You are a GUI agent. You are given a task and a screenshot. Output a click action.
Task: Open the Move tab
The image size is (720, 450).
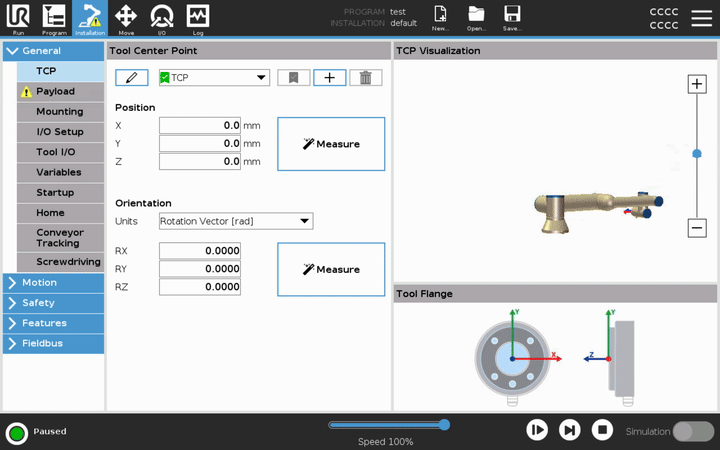(126, 18)
